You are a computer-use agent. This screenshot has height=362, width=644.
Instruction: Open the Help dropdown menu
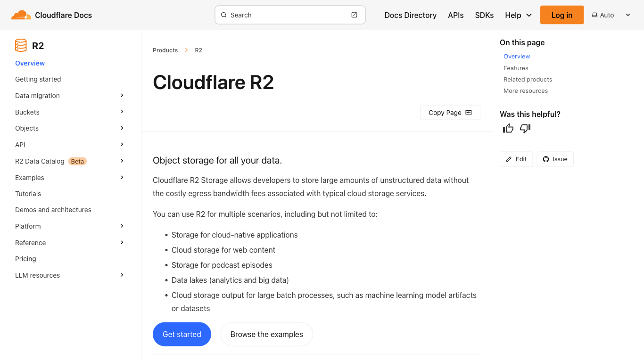tap(519, 15)
